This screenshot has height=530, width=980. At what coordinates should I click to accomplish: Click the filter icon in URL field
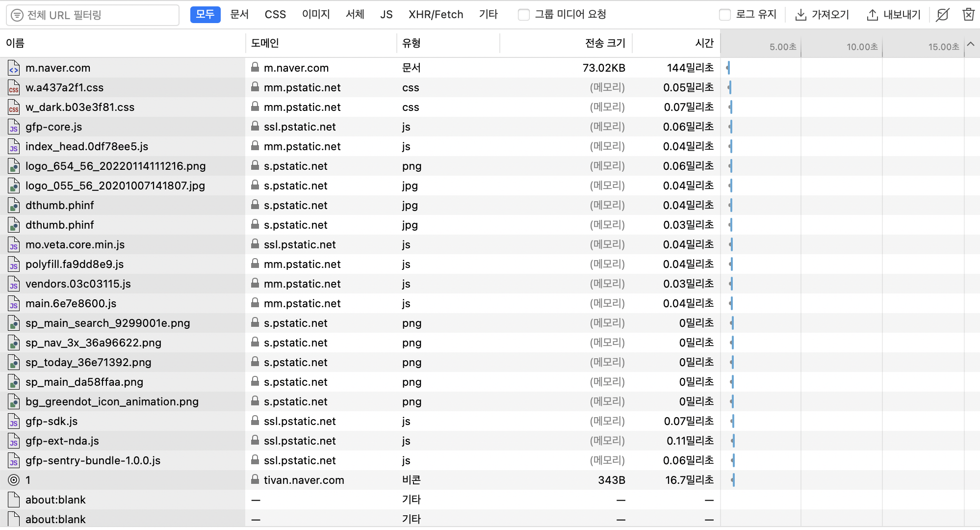pyautogui.click(x=17, y=15)
